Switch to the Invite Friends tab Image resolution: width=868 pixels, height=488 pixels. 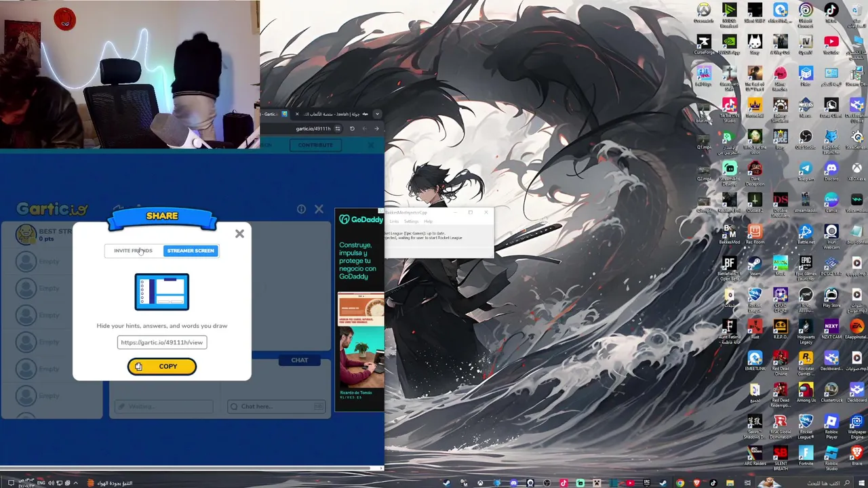click(x=133, y=251)
